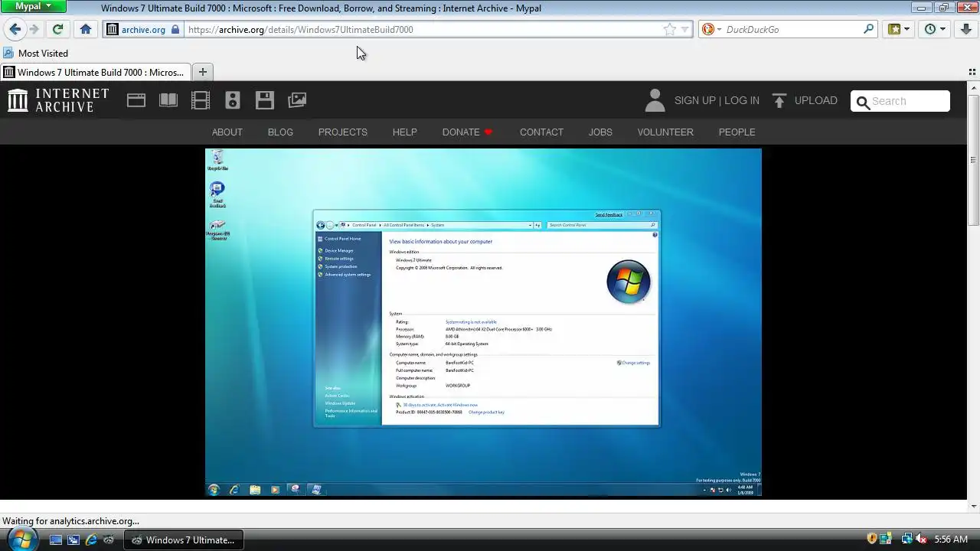Open a new tab with the plus button
The height and width of the screenshot is (551, 980).
tap(202, 72)
